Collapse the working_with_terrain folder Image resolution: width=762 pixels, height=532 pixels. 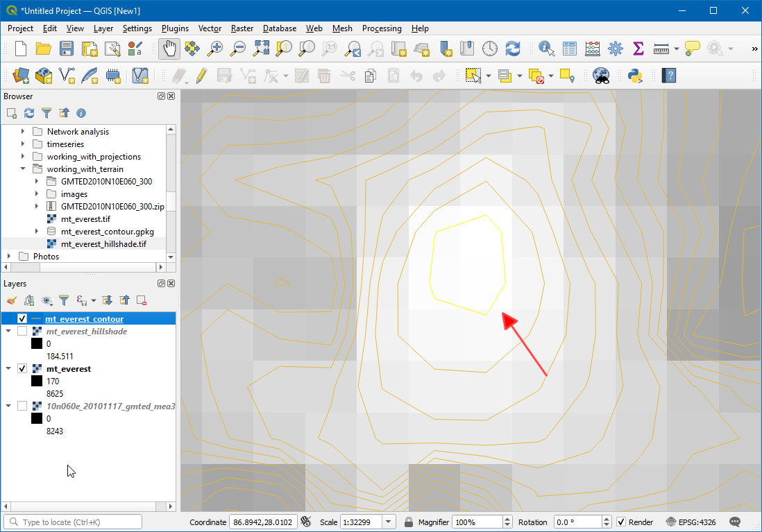click(x=23, y=169)
